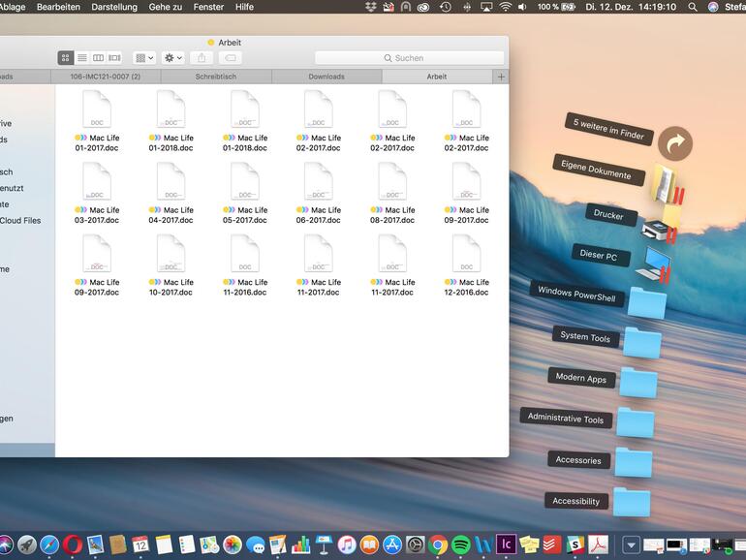Add a new Finder tab with plus
Image resolution: width=746 pixels, height=560 pixels.
[501, 77]
